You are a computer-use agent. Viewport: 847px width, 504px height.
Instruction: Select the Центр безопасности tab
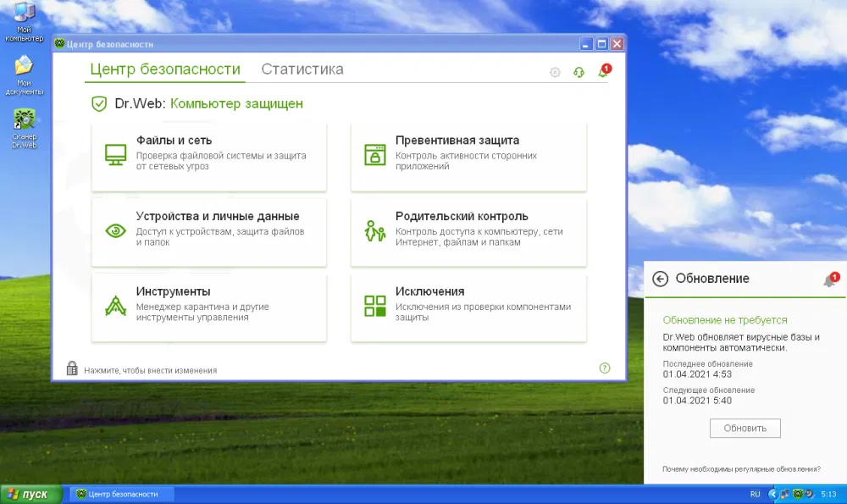click(x=165, y=69)
